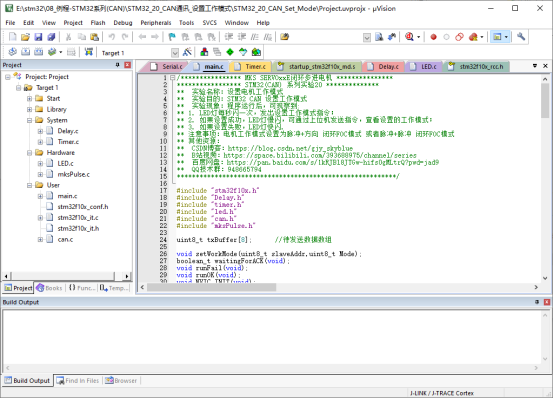Image resolution: width=554 pixels, height=398 pixels.
Task: Click the Manage Project Items colored blocks icon
Action: tap(204, 52)
